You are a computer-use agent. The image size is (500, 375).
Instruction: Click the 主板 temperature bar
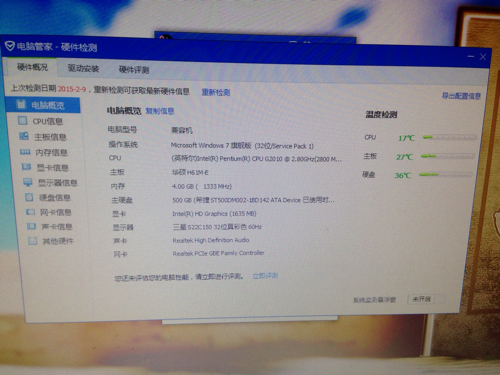coord(447,156)
